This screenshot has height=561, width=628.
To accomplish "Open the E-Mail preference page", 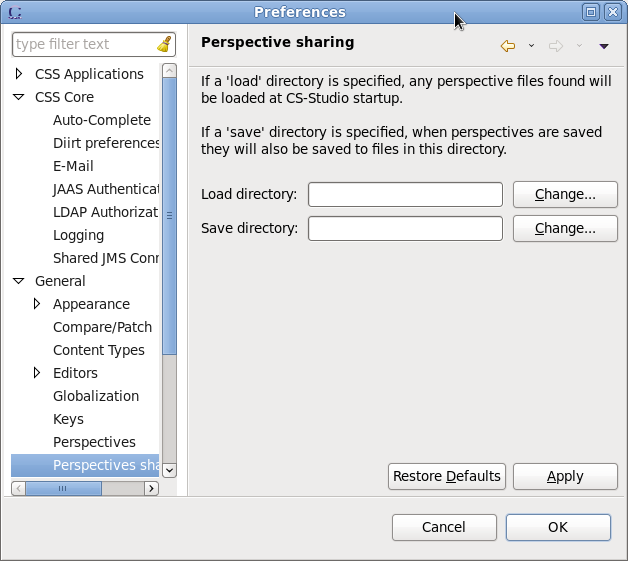I will pos(73,166).
